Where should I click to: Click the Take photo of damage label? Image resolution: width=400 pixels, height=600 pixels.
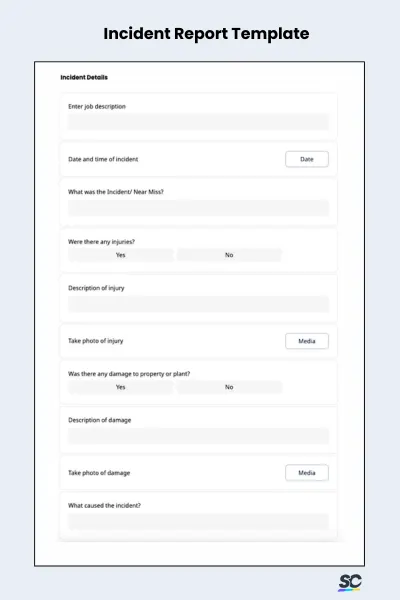(99, 473)
